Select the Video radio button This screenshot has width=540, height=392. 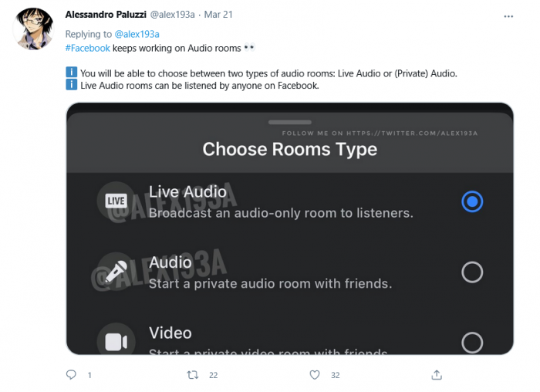pos(471,342)
